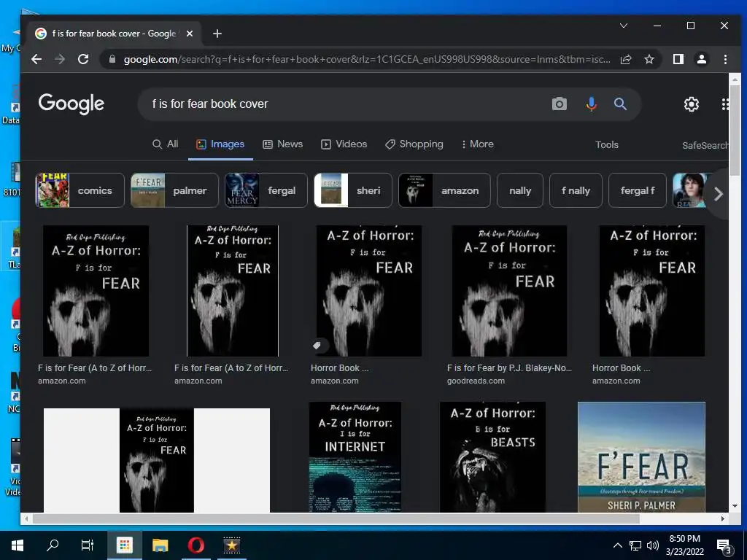Image resolution: width=747 pixels, height=560 pixels.
Task: Bookmark this page with the star icon
Action: (649, 59)
